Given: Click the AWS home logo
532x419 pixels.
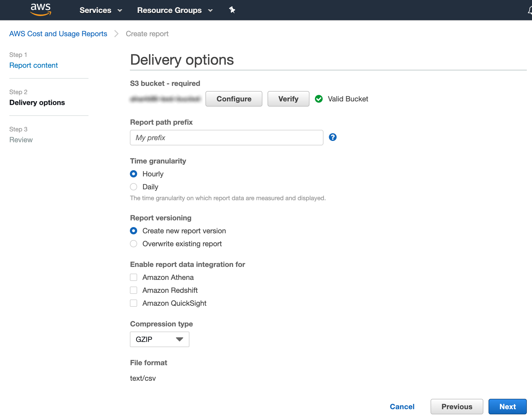Looking at the screenshot, I should 40,10.
